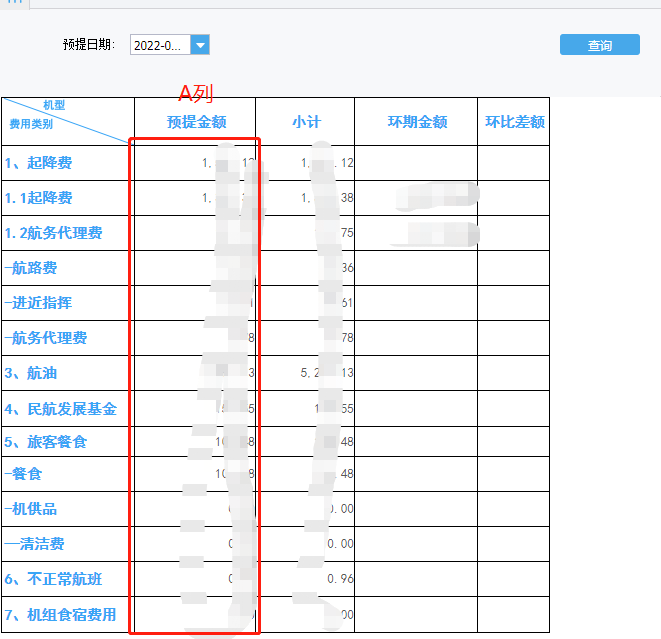Click the row label 1.2航务代理费

click(53, 233)
